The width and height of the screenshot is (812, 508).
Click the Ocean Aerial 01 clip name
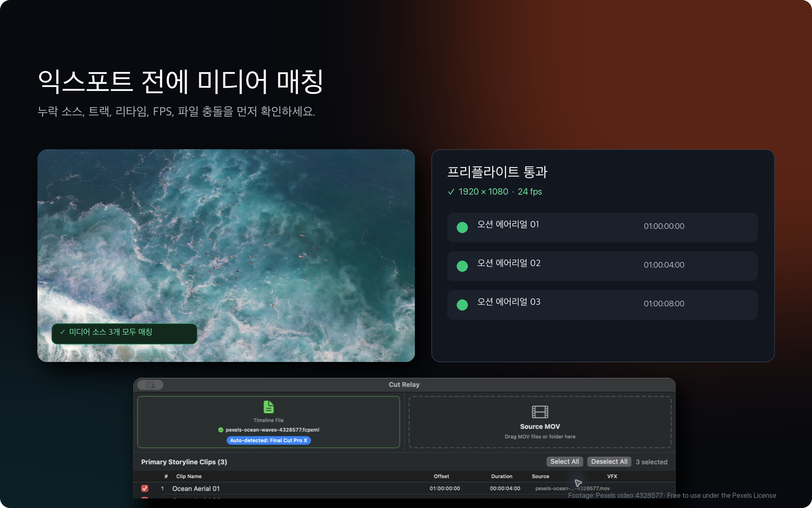point(196,489)
